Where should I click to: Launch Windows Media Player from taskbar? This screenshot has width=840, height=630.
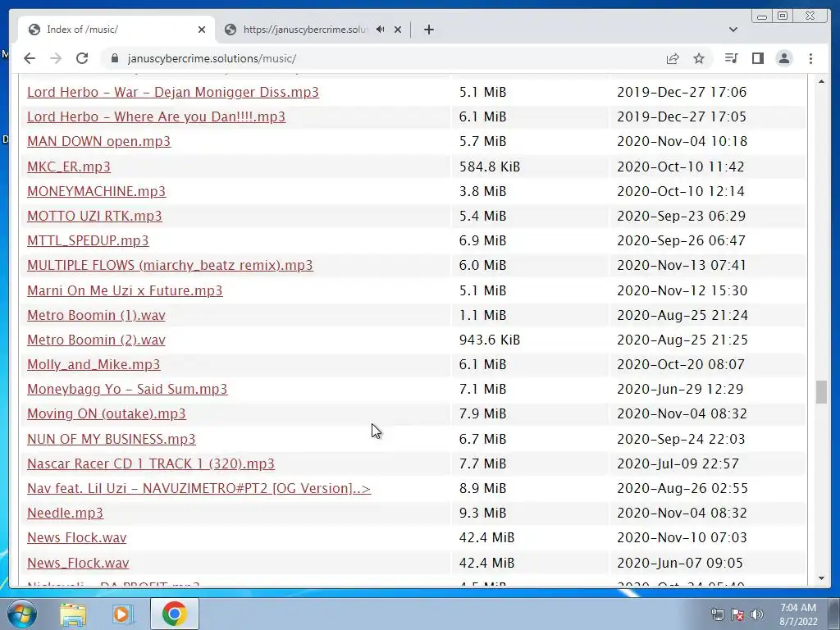(123, 614)
